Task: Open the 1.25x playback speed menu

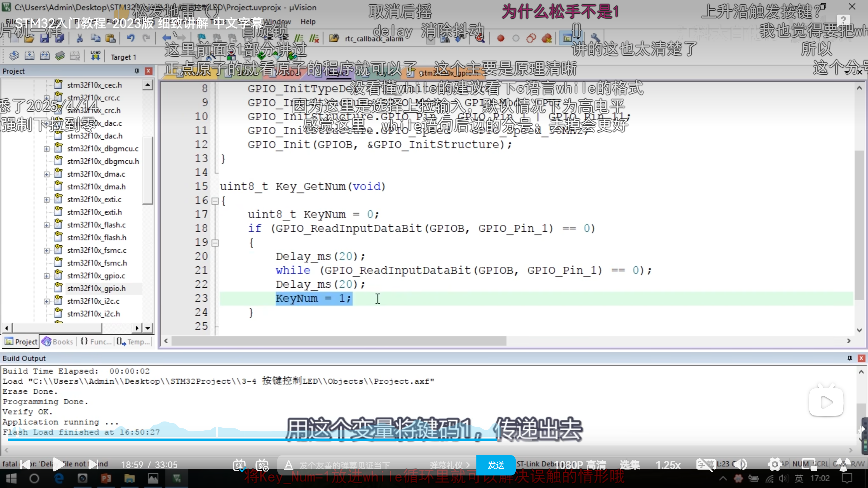Action: point(668,465)
